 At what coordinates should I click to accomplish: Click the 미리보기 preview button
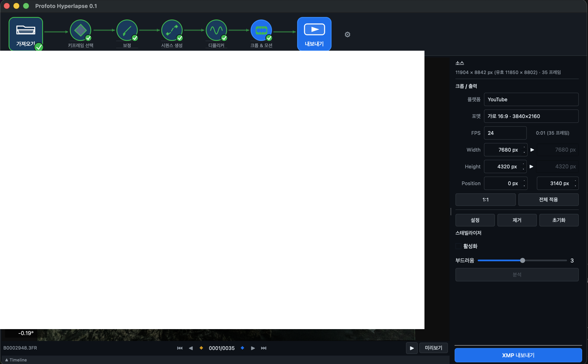(434, 348)
